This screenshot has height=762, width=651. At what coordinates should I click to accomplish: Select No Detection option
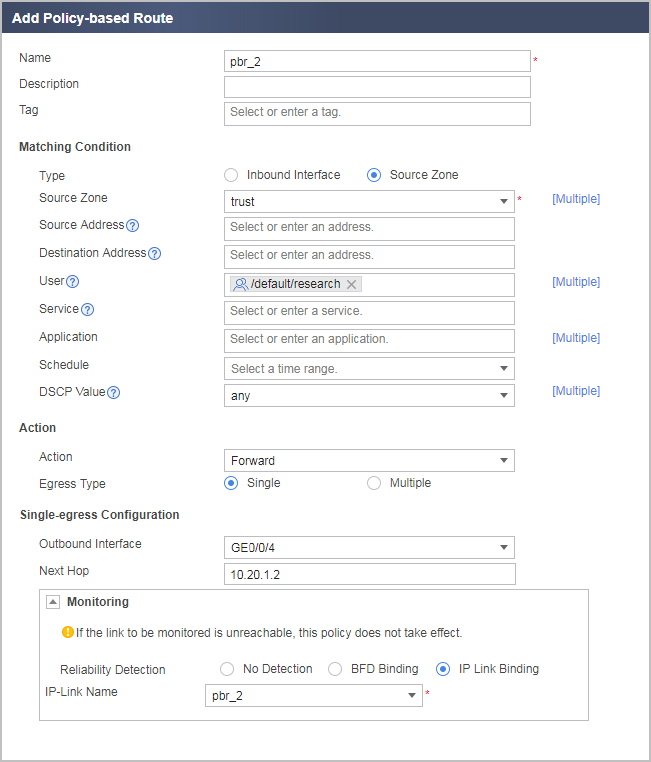tap(227, 669)
